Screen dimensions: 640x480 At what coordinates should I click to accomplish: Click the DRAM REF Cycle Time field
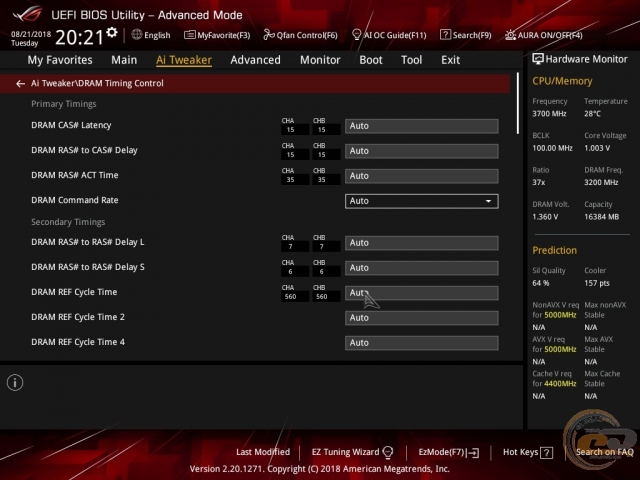tap(422, 293)
